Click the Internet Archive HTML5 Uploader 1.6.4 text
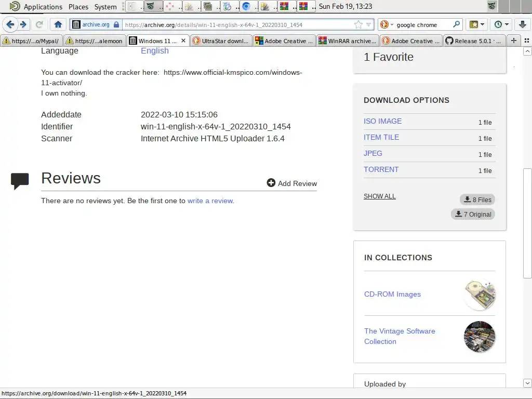This screenshot has height=399, width=532. click(x=212, y=138)
